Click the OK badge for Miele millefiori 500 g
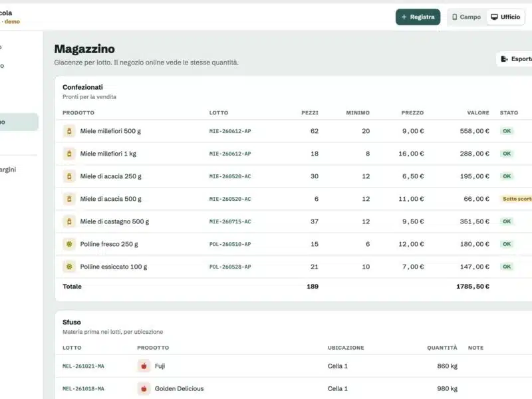532x399 pixels. point(507,131)
